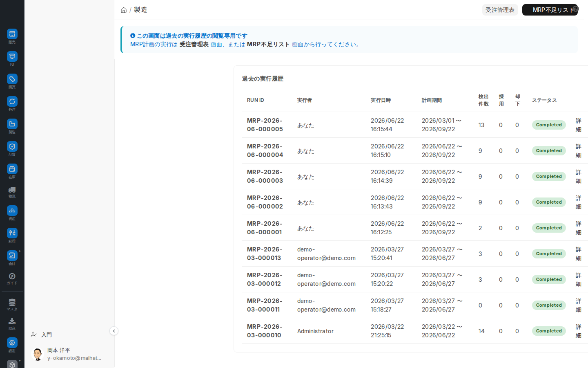Click MRP不足リスト text in info banner
This screenshot has height=368, width=588.
click(268, 44)
